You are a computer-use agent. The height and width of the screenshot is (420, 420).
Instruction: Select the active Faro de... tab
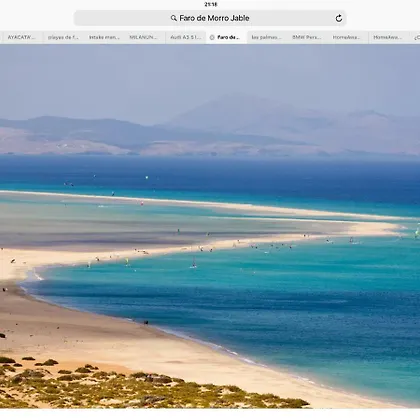pos(227,37)
